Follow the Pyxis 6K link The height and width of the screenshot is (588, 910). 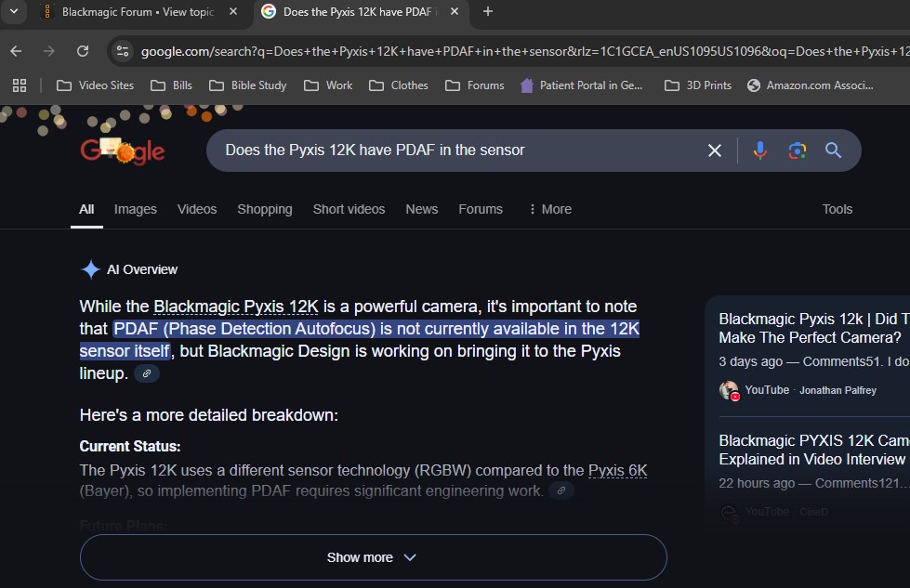[617, 470]
